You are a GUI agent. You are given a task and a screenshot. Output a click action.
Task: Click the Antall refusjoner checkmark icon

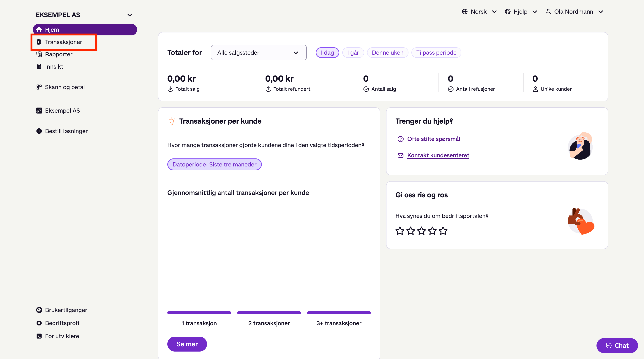point(451,89)
